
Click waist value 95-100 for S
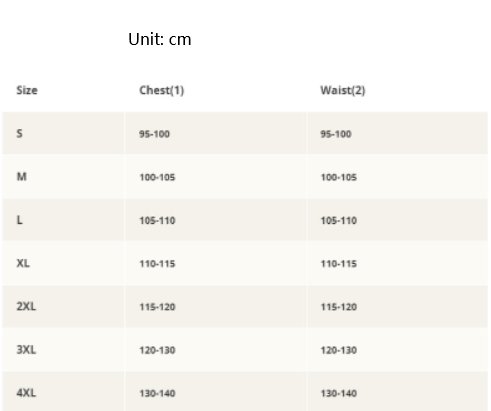click(x=336, y=134)
